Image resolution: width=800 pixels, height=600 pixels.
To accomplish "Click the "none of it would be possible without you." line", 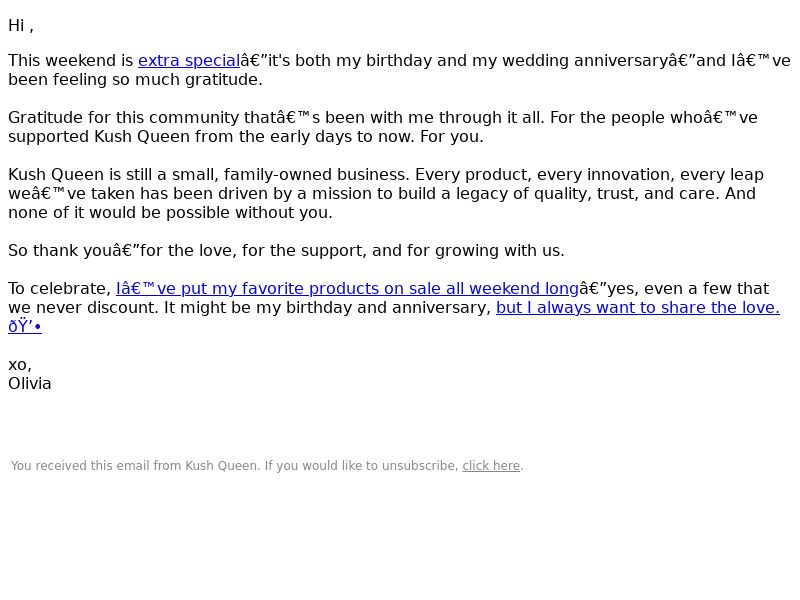I will (170, 213).
